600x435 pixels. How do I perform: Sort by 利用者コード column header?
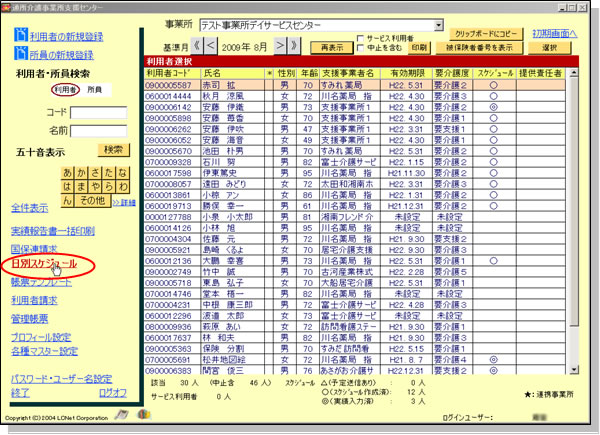(x=173, y=73)
